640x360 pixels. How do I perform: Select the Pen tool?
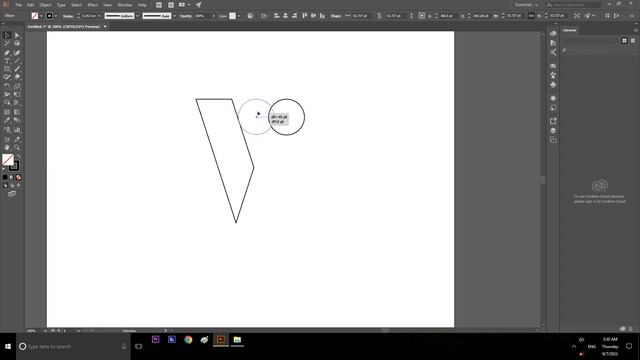[7, 53]
